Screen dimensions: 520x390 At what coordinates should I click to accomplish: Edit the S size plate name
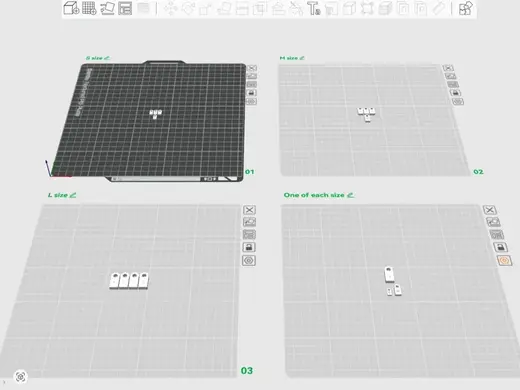tap(107, 58)
